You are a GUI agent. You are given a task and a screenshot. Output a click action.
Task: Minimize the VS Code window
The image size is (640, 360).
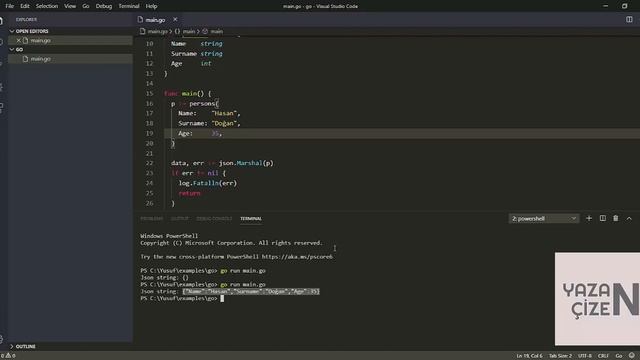point(605,6)
